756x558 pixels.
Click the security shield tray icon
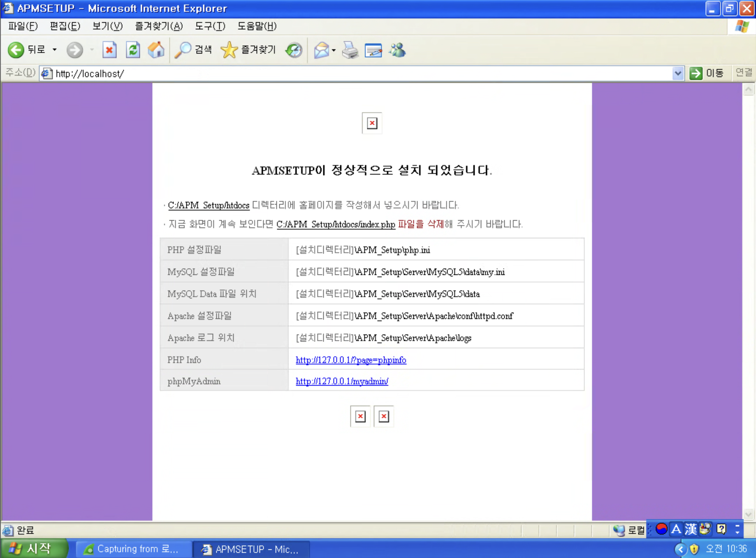click(694, 549)
